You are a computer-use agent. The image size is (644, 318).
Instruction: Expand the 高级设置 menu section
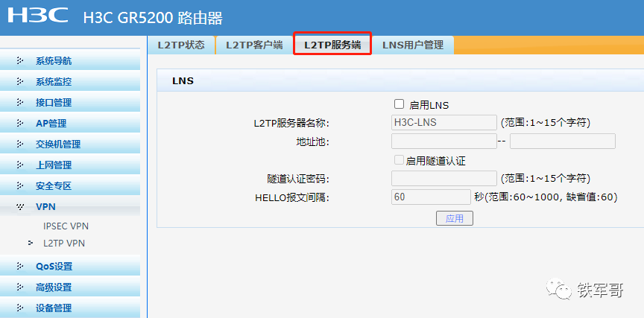click(70, 287)
